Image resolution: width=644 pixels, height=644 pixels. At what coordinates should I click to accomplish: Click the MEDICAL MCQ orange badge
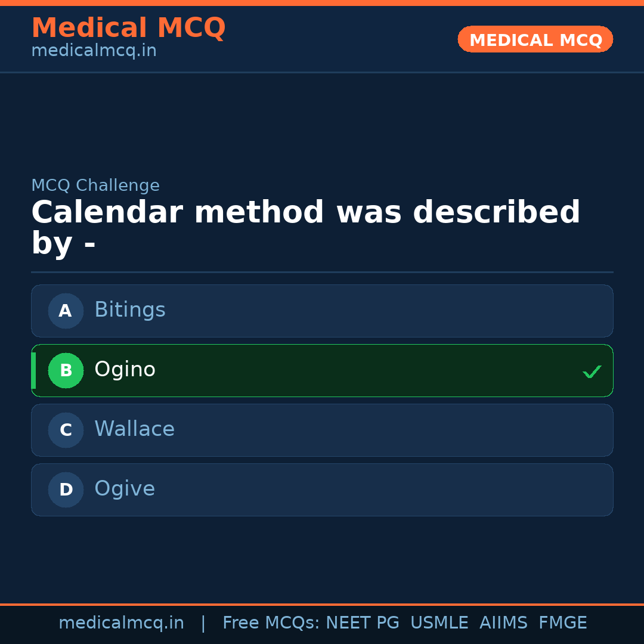[x=535, y=39]
